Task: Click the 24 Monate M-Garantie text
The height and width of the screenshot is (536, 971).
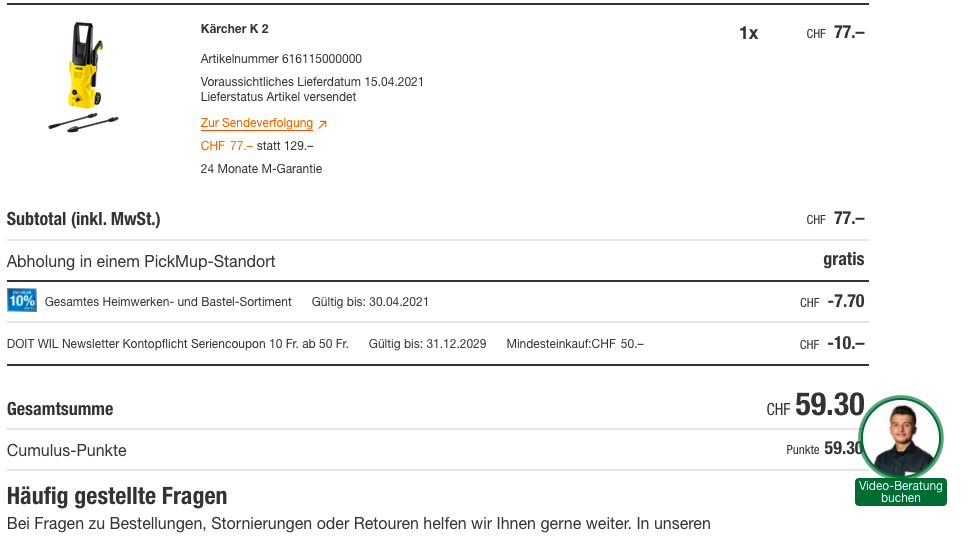Action: (261, 169)
